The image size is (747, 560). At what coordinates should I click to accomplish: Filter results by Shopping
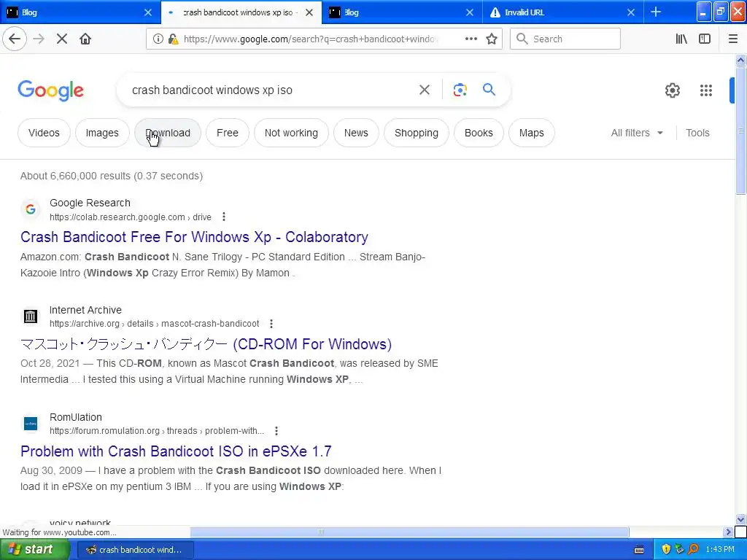417,133
